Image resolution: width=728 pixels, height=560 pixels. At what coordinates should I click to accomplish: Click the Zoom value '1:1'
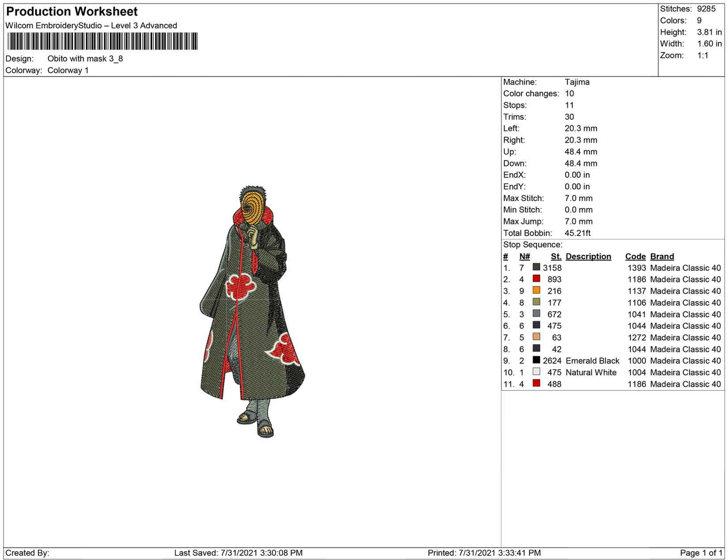click(x=703, y=55)
